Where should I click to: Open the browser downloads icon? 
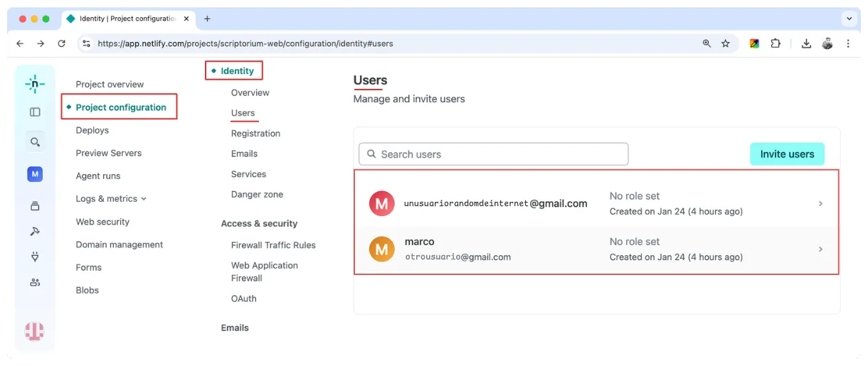pyautogui.click(x=806, y=43)
